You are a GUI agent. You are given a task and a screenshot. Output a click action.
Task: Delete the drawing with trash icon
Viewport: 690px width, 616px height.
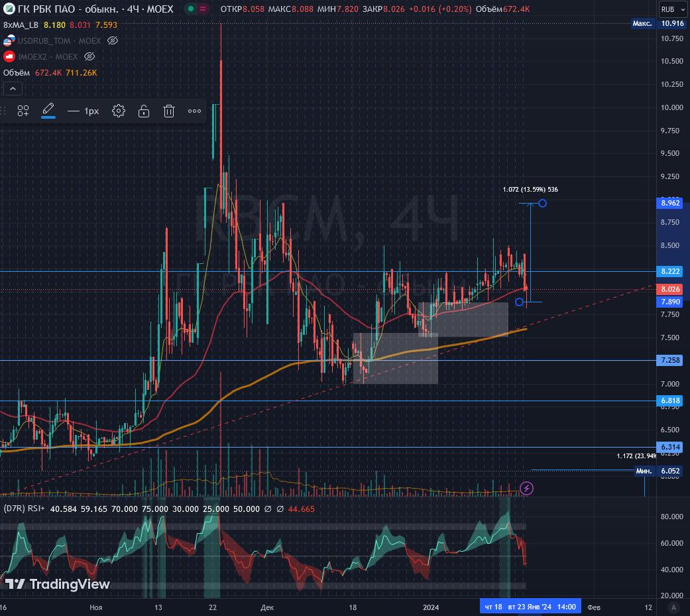[x=169, y=111]
